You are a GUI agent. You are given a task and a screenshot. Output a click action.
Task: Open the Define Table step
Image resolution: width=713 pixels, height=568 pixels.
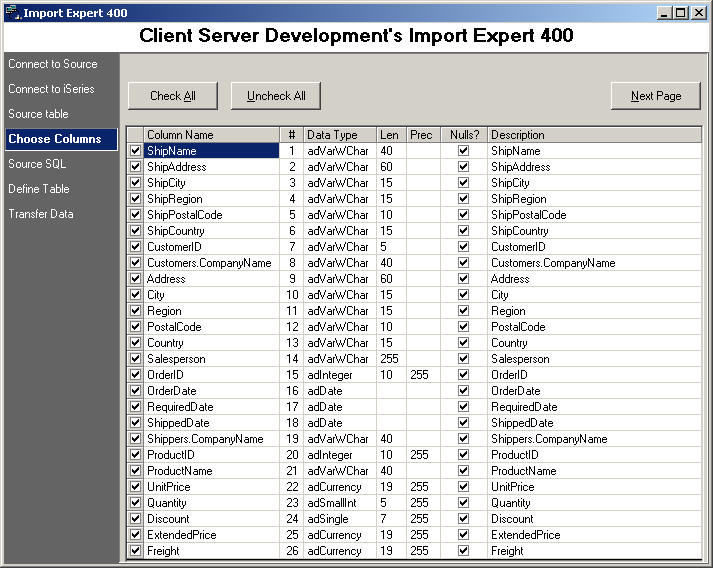39,189
